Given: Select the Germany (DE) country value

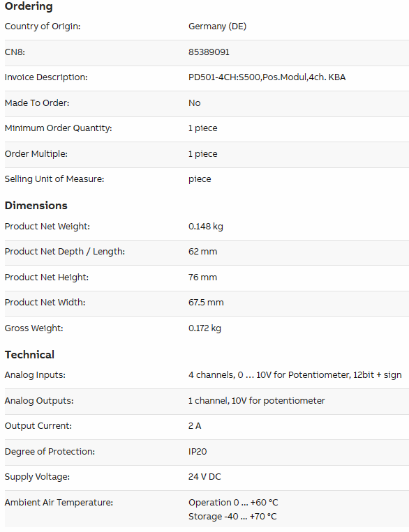Looking at the screenshot, I should click(x=217, y=26).
